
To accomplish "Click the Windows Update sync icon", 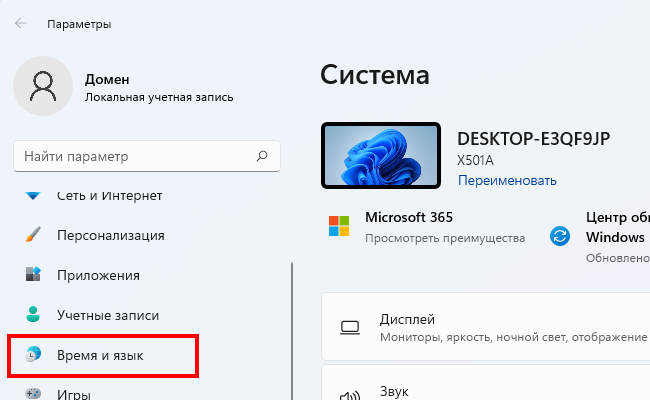I will click(x=560, y=236).
